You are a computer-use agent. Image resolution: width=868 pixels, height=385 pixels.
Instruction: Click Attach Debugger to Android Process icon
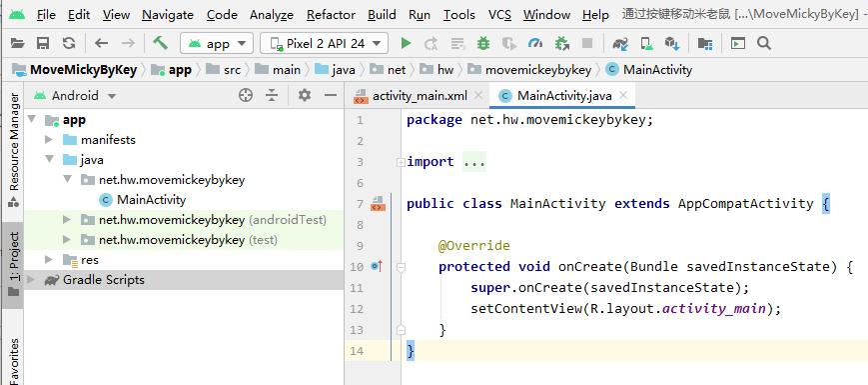562,43
